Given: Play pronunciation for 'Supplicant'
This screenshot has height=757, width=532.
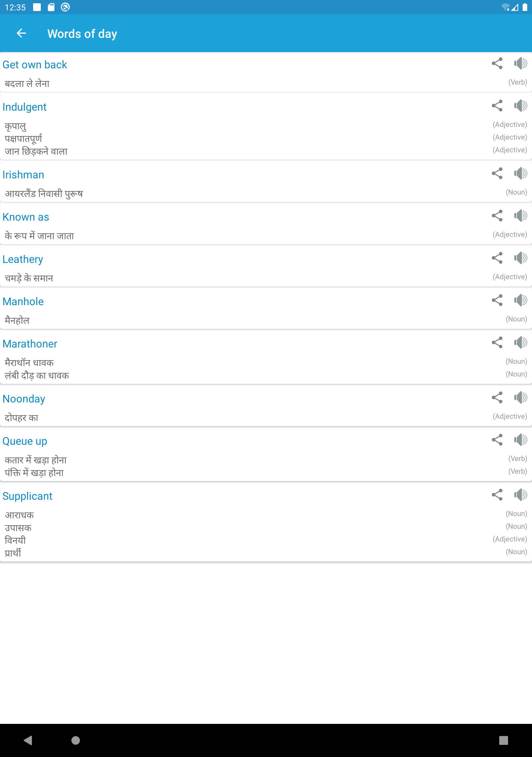Looking at the screenshot, I should click(520, 495).
